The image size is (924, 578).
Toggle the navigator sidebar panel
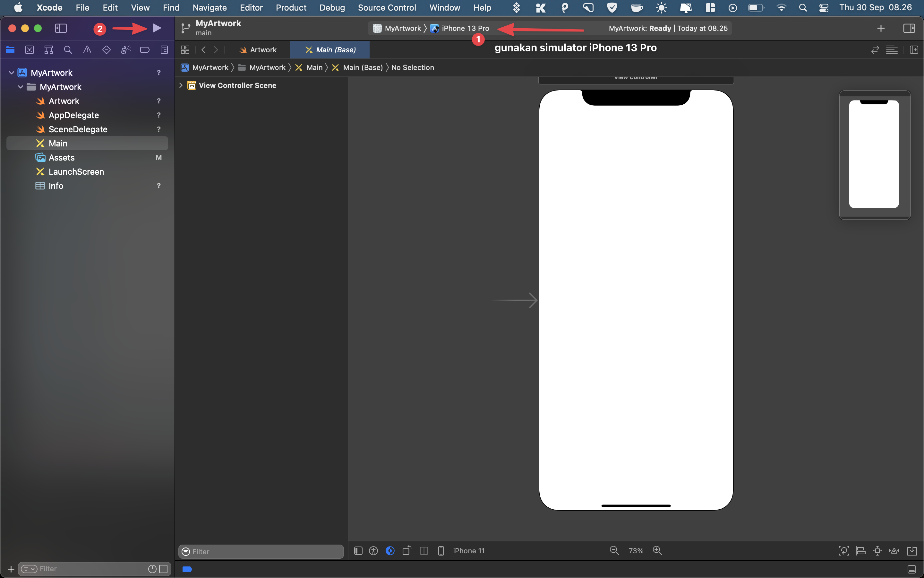pyautogui.click(x=61, y=28)
